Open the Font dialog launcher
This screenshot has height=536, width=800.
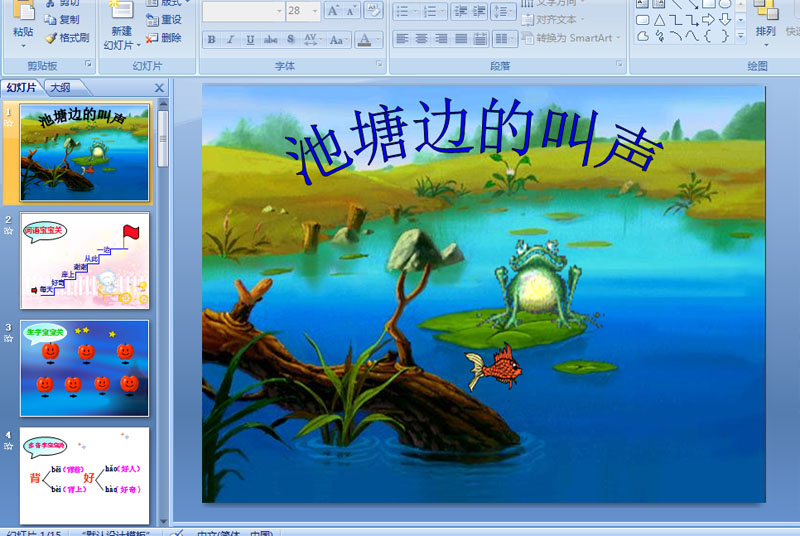(379, 64)
